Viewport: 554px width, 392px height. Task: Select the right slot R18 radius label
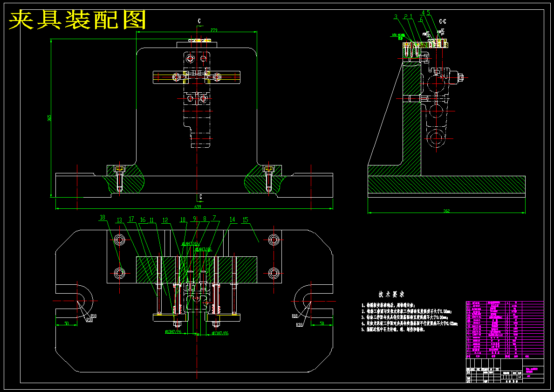pyautogui.click(x=295, y=316)
